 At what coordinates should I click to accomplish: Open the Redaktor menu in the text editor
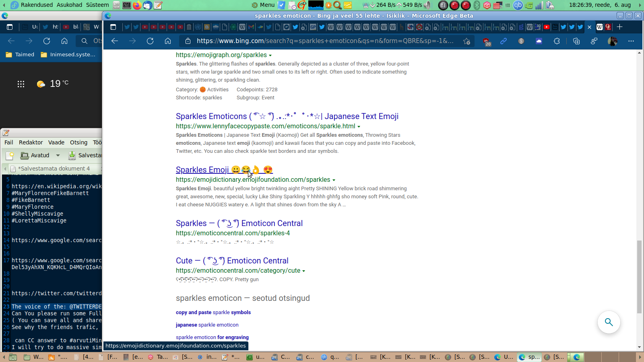tap(31, 142)
